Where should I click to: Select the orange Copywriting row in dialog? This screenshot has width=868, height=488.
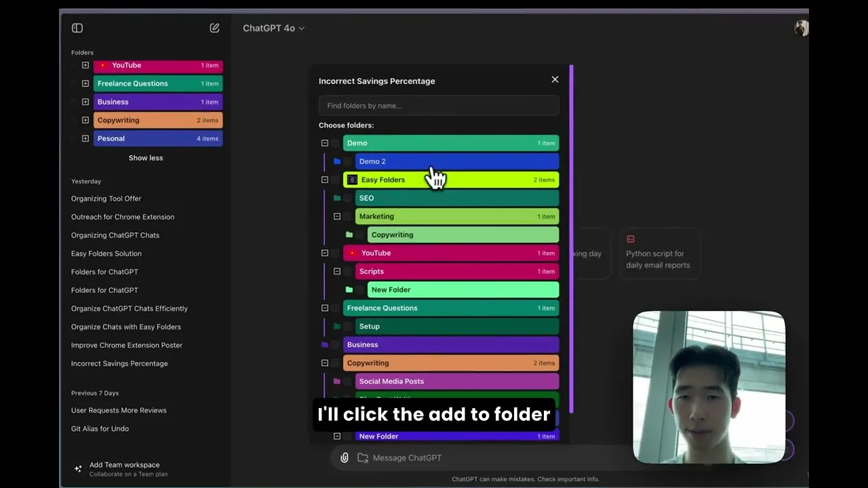point(451,363)
